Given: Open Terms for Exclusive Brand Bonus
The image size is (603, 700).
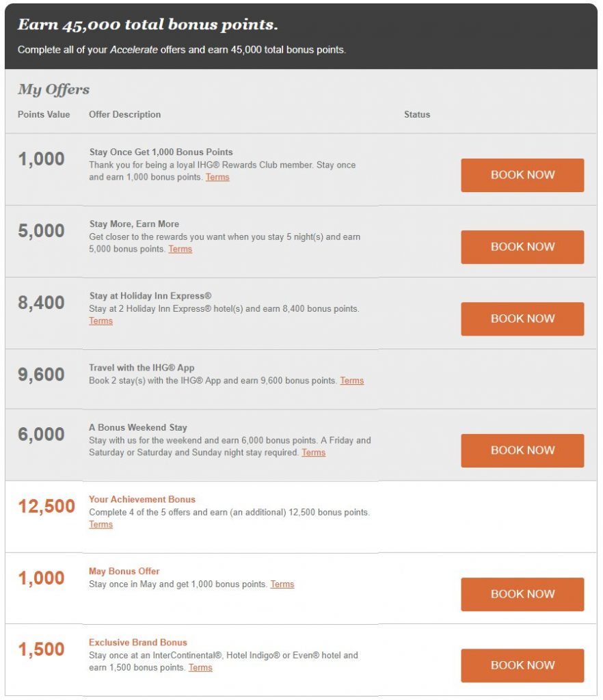Looking at the screenshot, I should click(200, 668).
